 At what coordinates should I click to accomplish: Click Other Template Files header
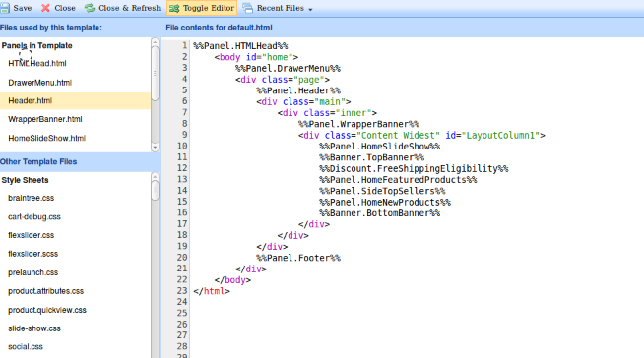38,161
